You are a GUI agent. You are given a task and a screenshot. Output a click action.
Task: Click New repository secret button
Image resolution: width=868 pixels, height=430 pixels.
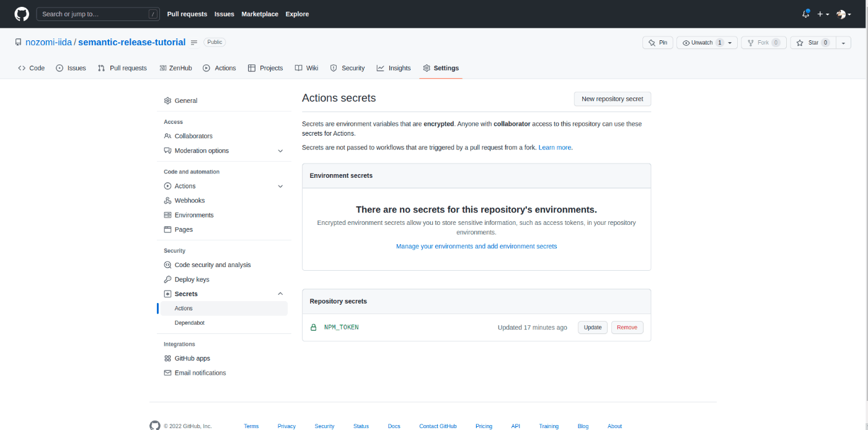(613, 99)
